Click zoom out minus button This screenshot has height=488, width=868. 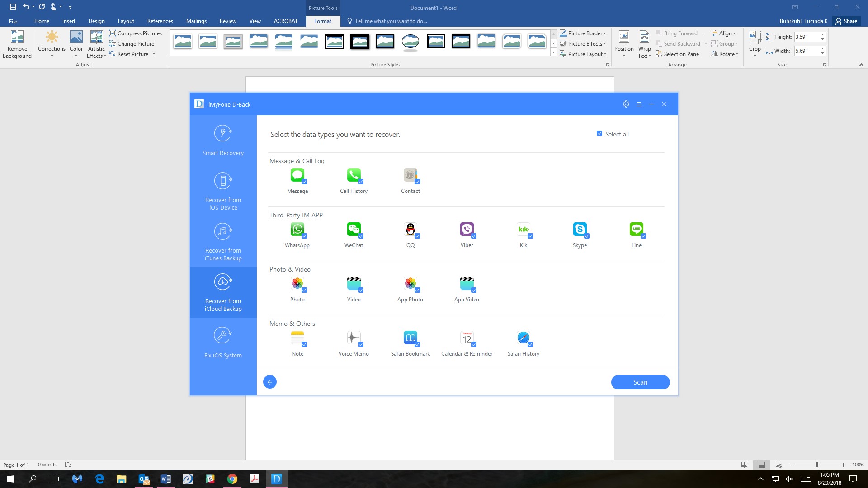pyautogui.click(x=791, y=465)
